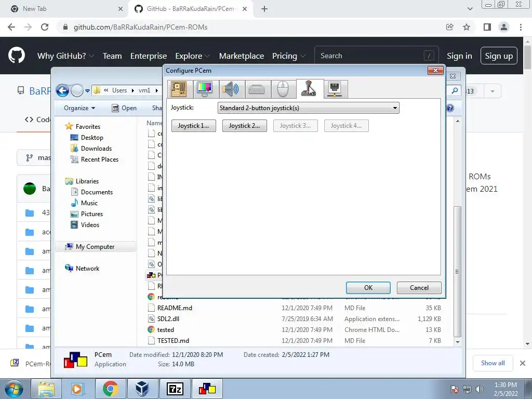The width and height of the screenshot is (532, 399).
Task: Click Show all downloads
Action: tap(493, 363)
